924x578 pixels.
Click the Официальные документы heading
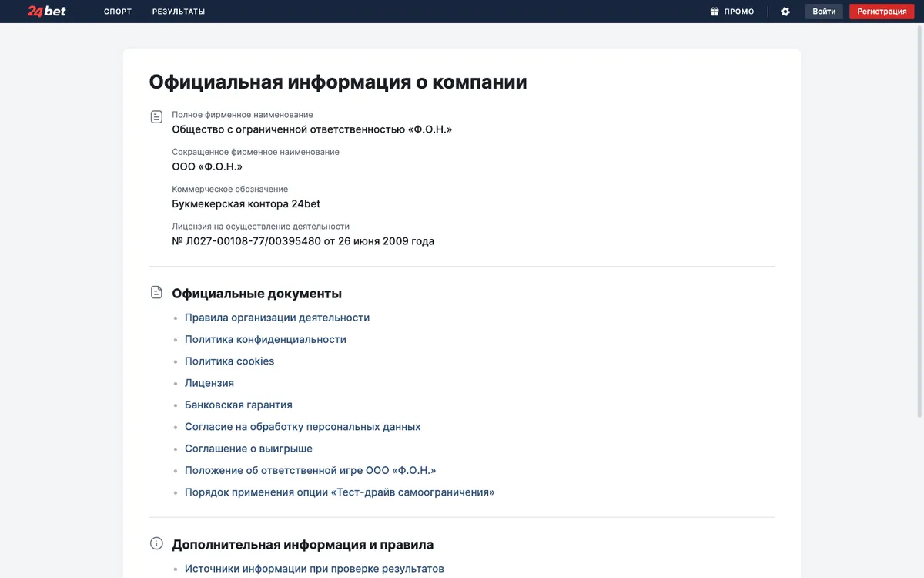pos(257,294)
